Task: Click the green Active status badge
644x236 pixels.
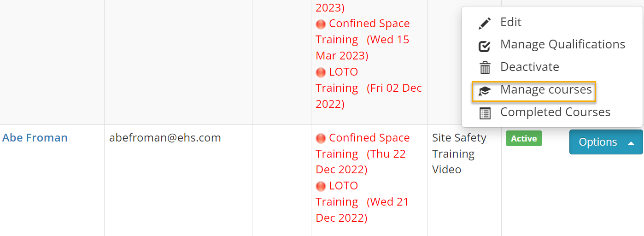Action: [524, 139]
